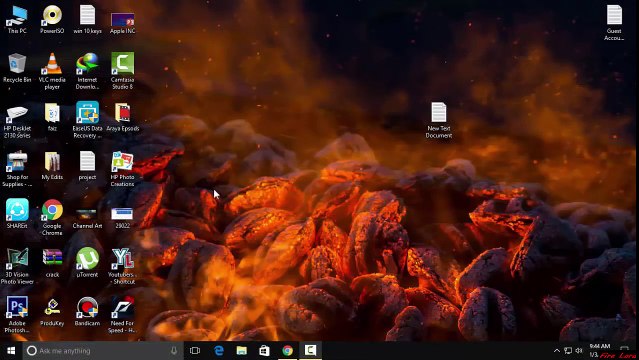Open Microsoft Edge from the taskbar

(219, 351)
